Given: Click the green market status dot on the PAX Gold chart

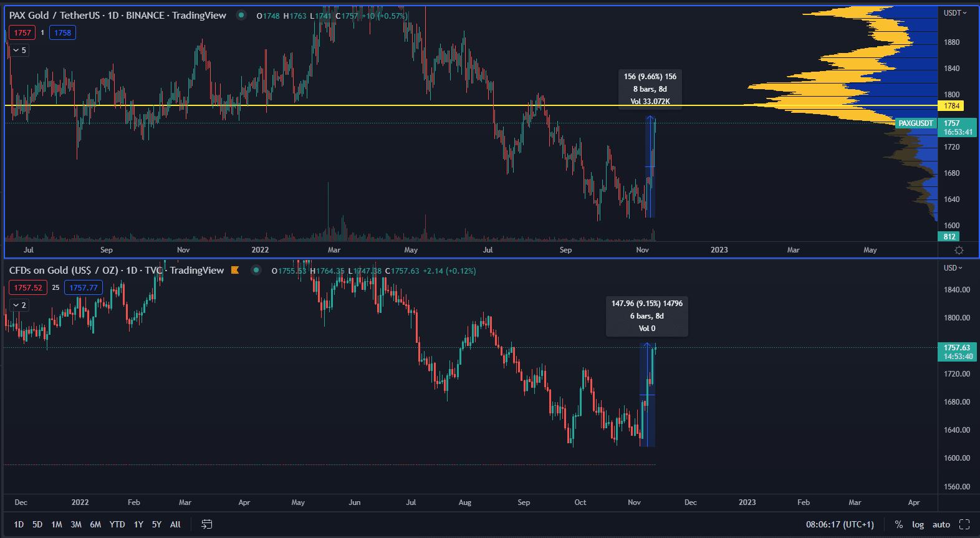Looking at the screenshot, I should [x=241, y=15].
